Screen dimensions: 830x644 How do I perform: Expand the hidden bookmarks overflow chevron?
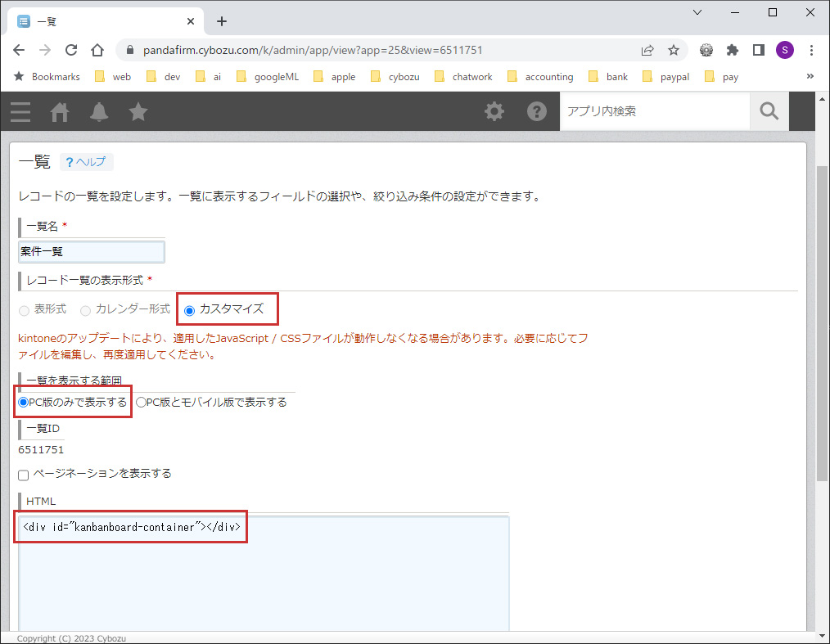click(x=810, y=76)
